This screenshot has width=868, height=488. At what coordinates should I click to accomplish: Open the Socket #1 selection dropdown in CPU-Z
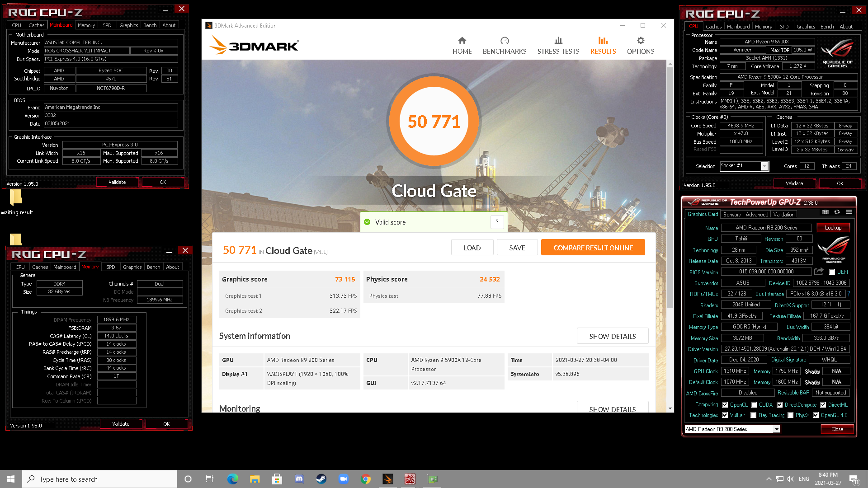point(764,166)
